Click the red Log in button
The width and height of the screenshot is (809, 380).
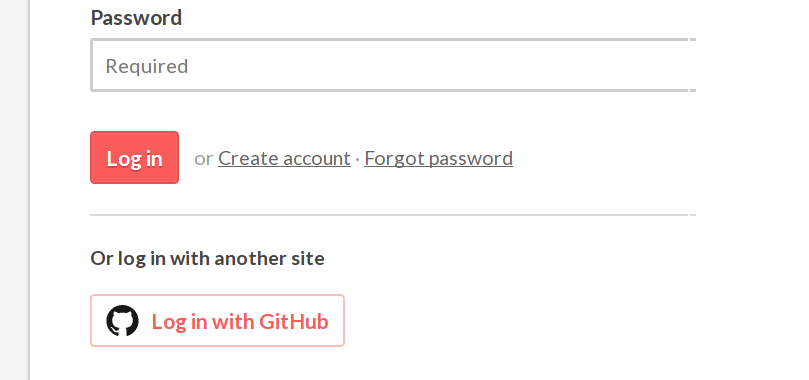(x=135, y=157)
